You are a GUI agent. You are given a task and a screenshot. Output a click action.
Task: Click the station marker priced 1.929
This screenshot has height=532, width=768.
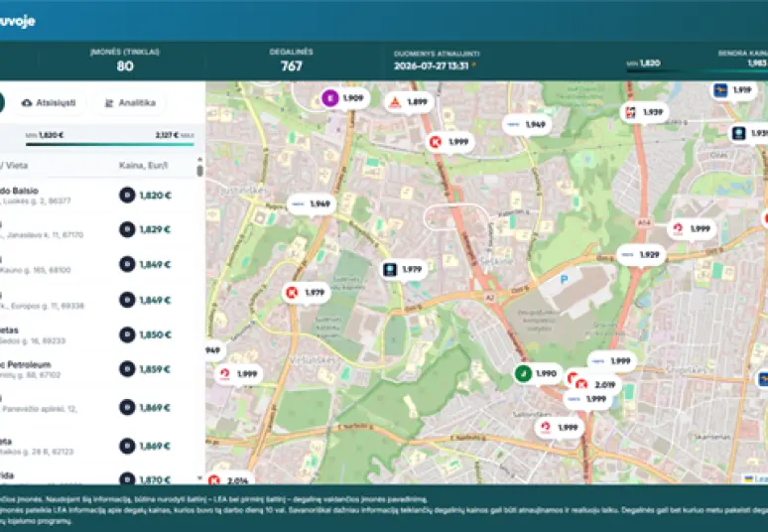click(x=641, y=255)
